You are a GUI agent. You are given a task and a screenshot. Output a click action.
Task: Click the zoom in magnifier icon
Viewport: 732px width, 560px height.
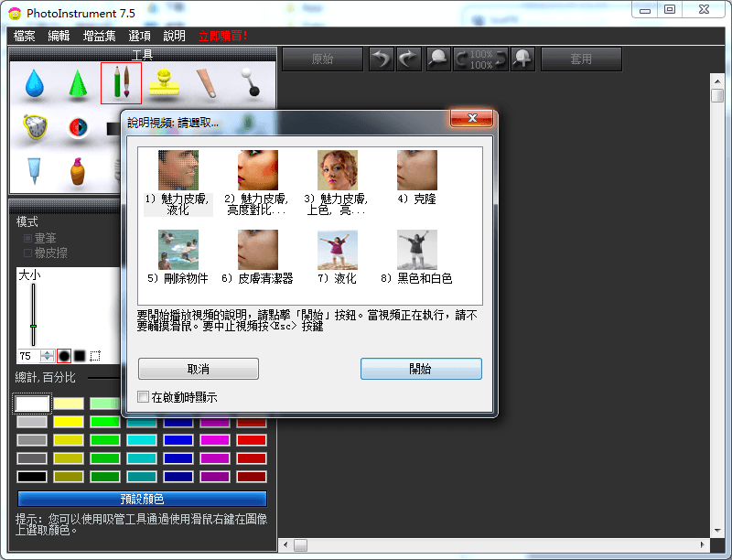click(x=522, y=59)
